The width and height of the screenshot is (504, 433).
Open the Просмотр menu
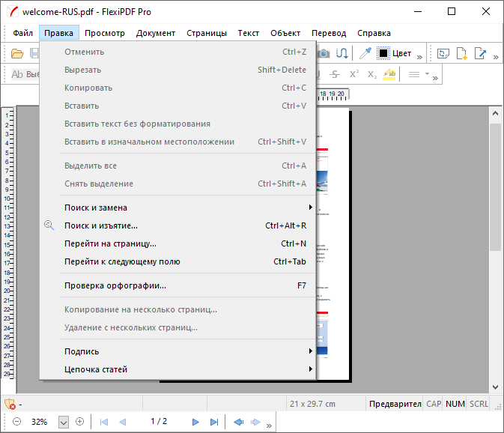click(105, 33)
